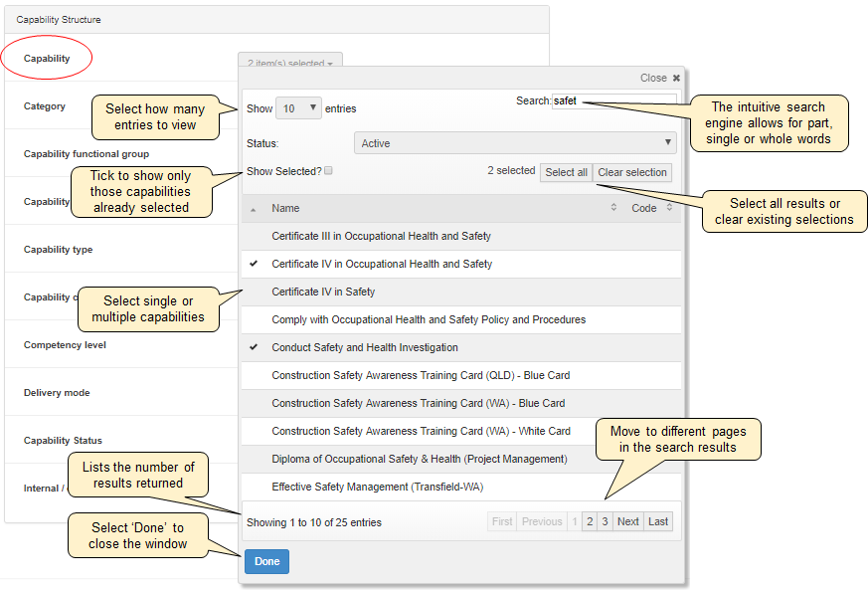Click Done to close the window

(266, 561)
